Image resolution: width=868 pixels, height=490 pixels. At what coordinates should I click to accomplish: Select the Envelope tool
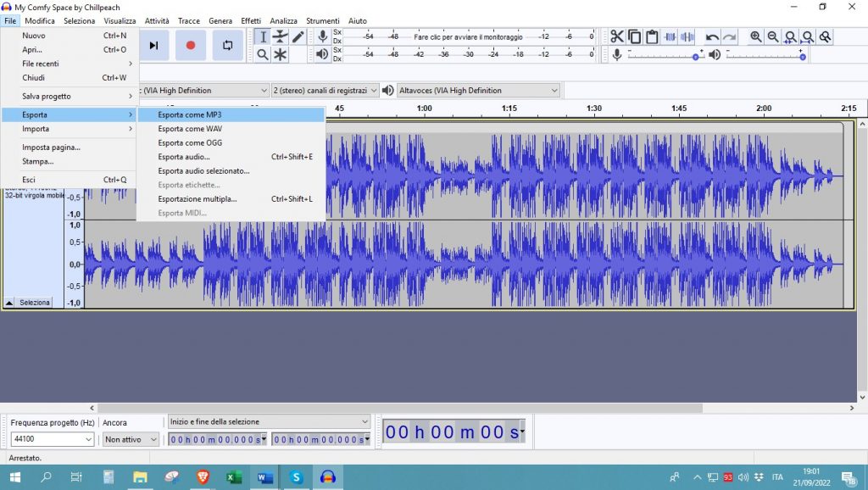coord(281,36)
